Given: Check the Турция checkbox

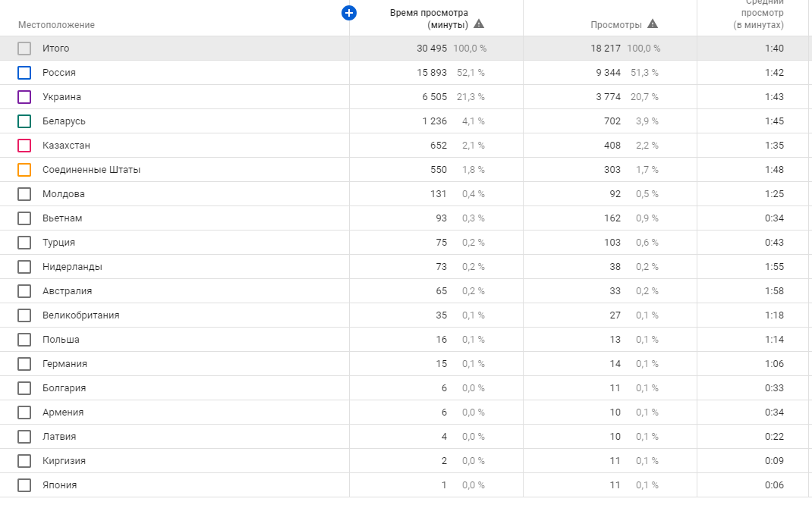Looking at the screenshot, I should tap(24, 243).
